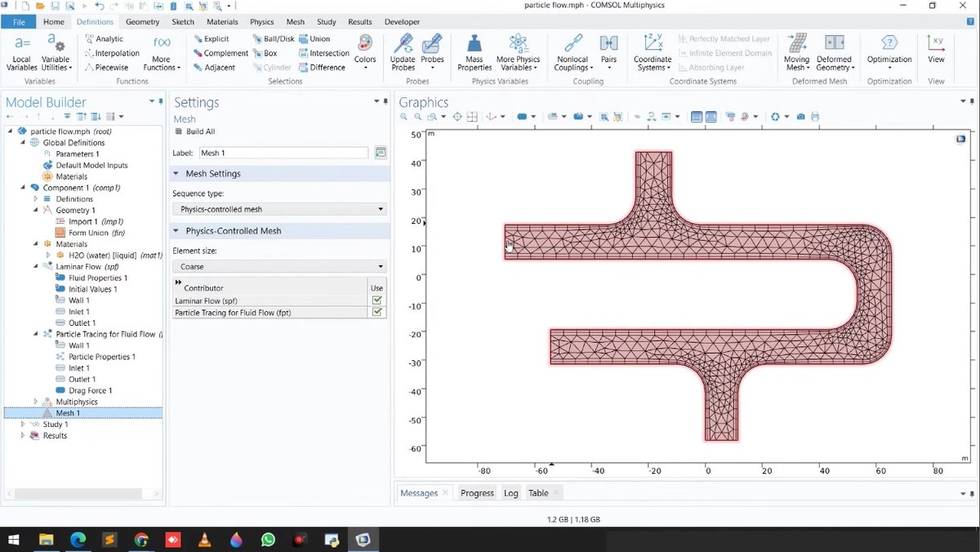Create an Intersection selection
The height and width of the screenshot is (552, 980).
[324, 53]
